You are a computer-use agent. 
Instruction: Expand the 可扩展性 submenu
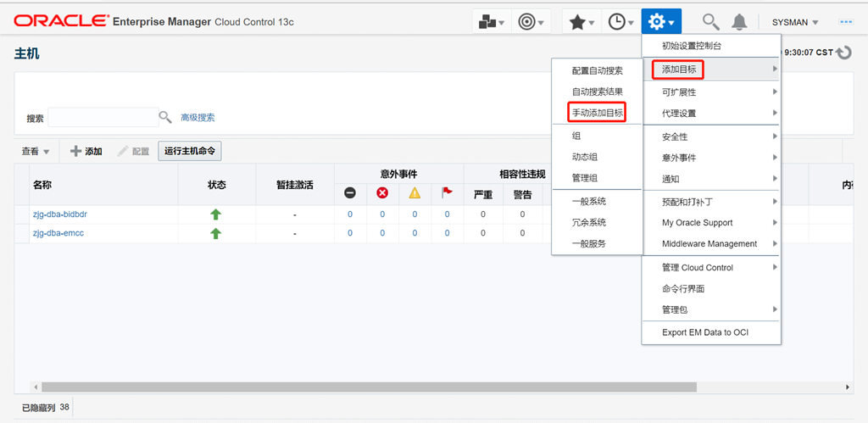[711, 92]
